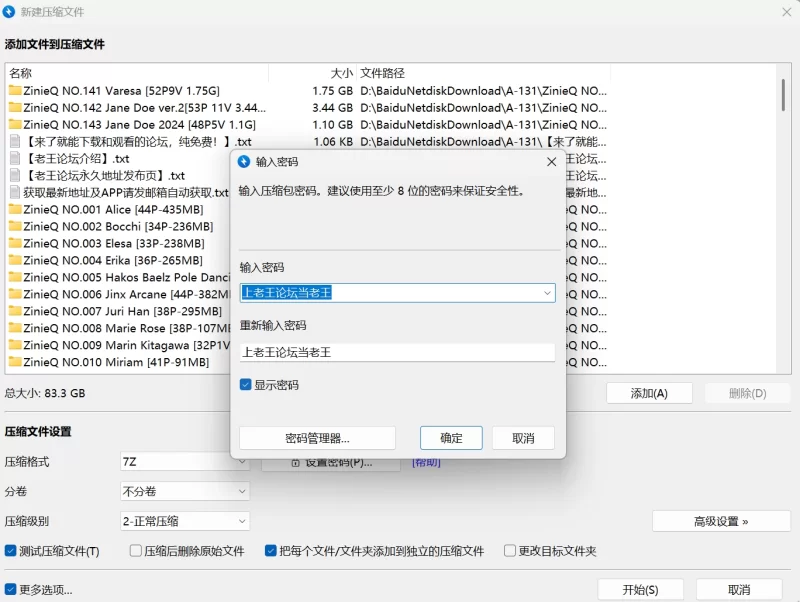Screen dimensions: 800x602
Task: Click the folder icon of ZinieQ NO.009 Marin Kitagawa
Action: coord(15,345)
